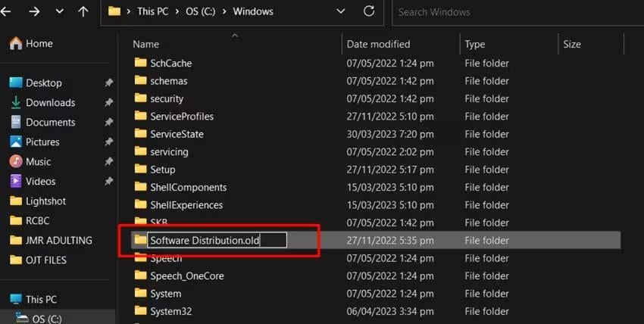
Task: Click the folder icon in address bar
Action: 114,11
